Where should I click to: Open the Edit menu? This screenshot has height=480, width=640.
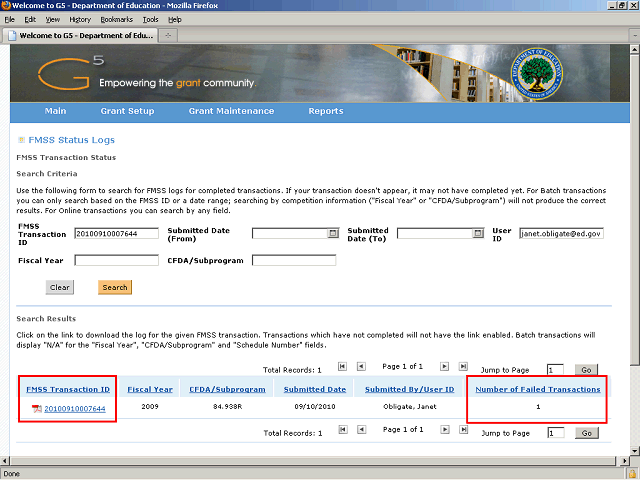pyautogui.click(x=30, y=20)
